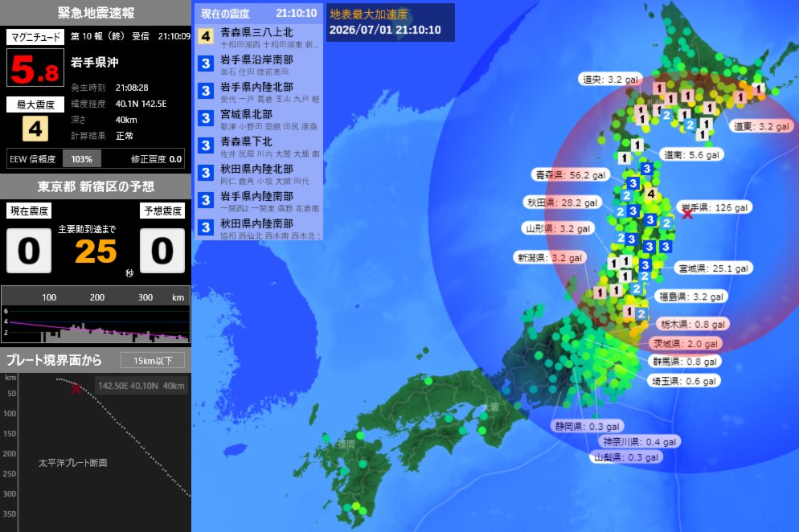Click the 現在の震度 list header
Image resolution: width=799 pixels, height=532 pixels.
tap(258, 13)
